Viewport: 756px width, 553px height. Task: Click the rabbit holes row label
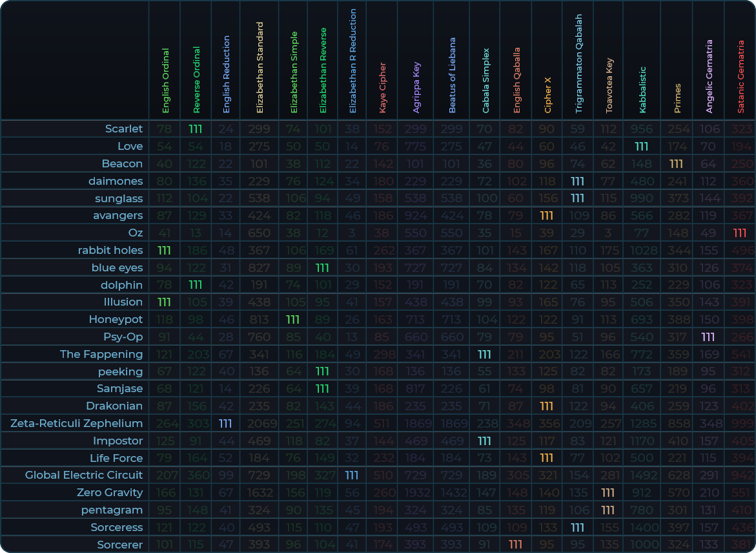coord(110,250)
